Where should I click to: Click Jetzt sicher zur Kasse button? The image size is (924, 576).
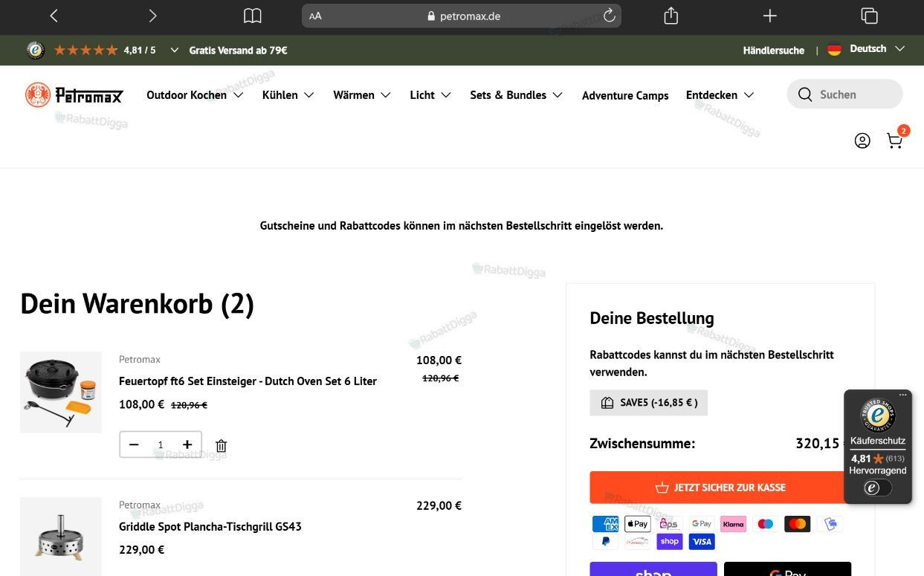[720, 488]
